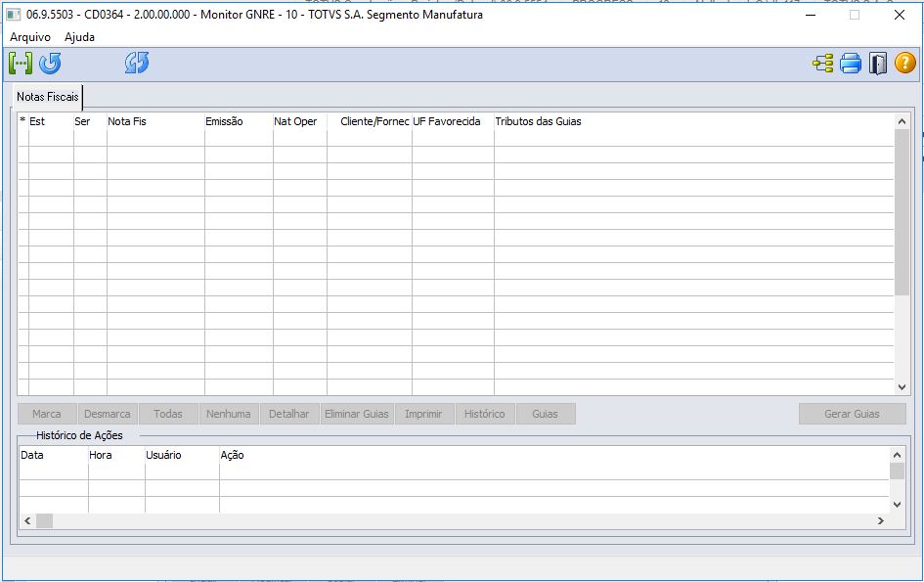The image size is (924, 582).
Task: Close the Monitor GNRE window
Action: tap(900, 15)
